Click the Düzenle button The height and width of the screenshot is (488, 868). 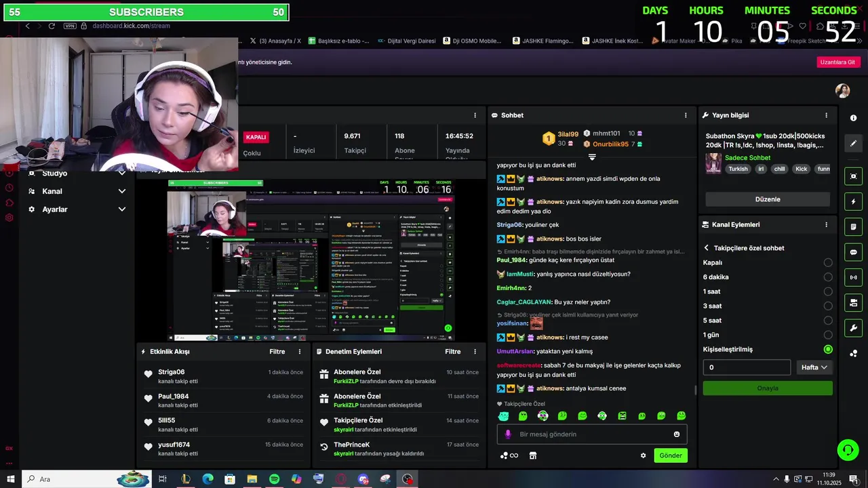click(768, 199)
